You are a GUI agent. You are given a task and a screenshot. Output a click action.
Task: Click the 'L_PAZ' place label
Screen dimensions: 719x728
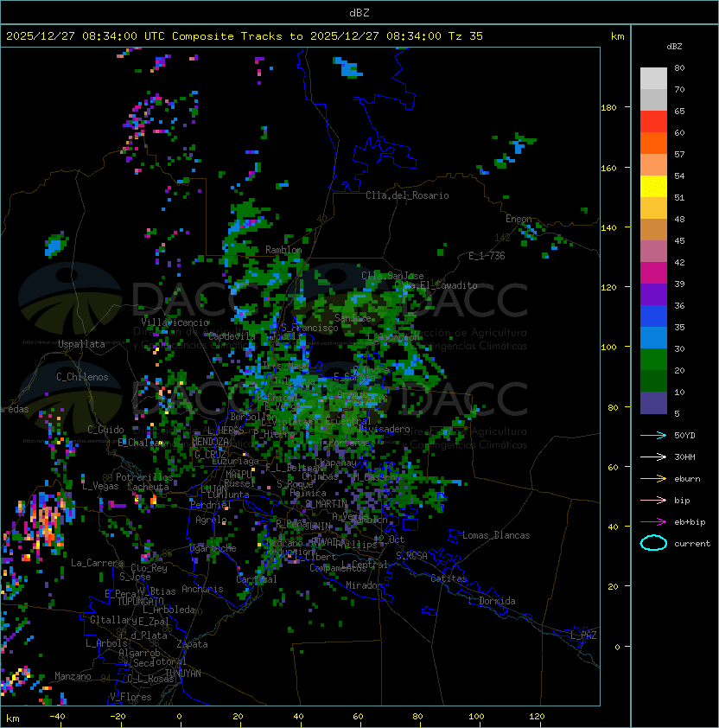(583, 635)
